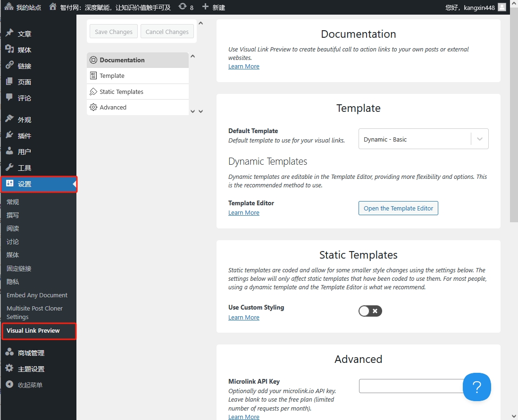Click the Save Changes button

pos(114,32)
